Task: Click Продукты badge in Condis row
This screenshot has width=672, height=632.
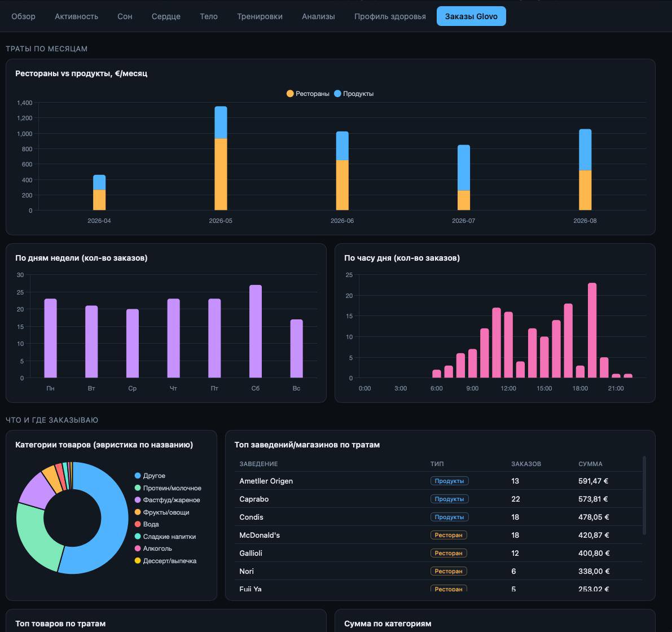Action: [x=449, y=517]
